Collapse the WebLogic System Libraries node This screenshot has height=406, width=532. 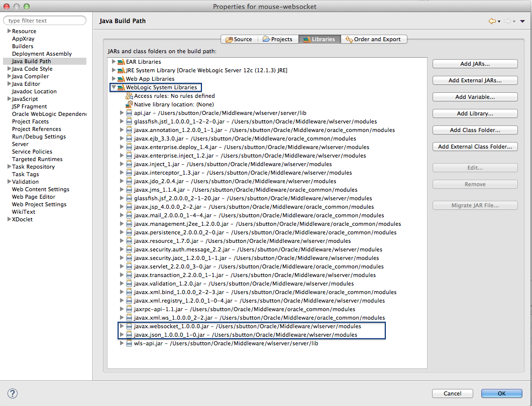[x=114, y=87]
